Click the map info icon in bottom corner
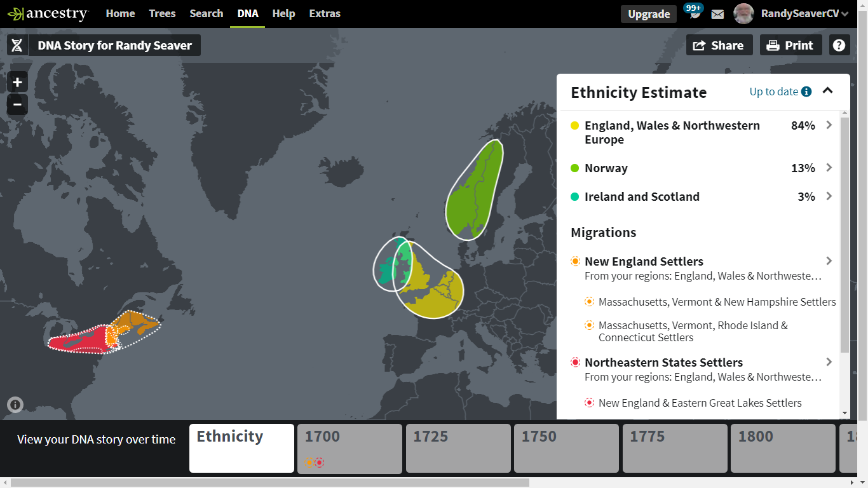Image resolution: width=868 pixels, height=488 pixels. pos(14,405)
